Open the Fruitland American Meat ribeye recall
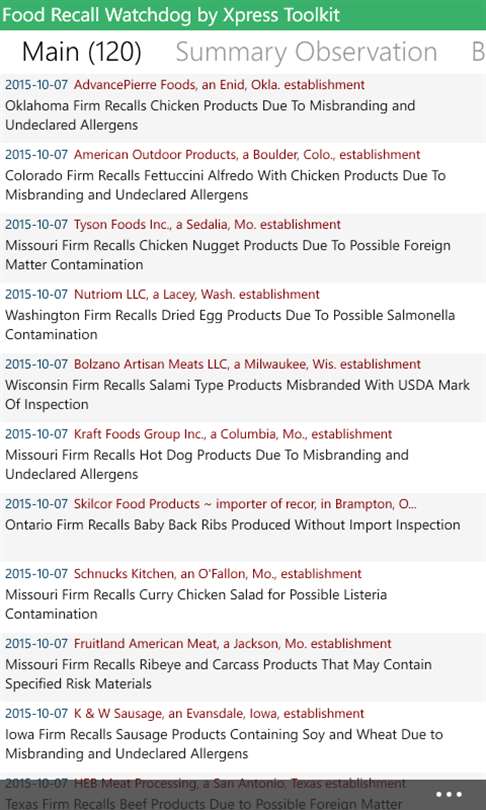Screen dimensions: 486x810 point(243,663)
